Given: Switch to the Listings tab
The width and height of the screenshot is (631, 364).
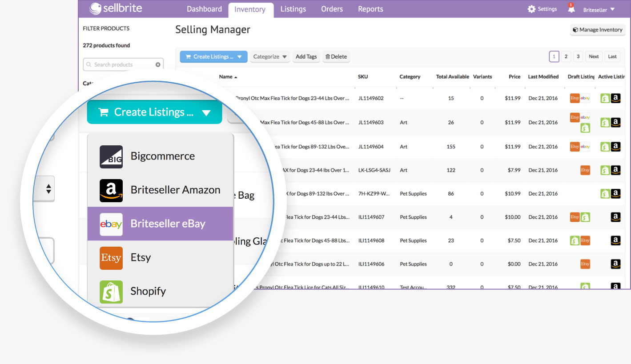Looking at the screenshot, I should (293, 8).
